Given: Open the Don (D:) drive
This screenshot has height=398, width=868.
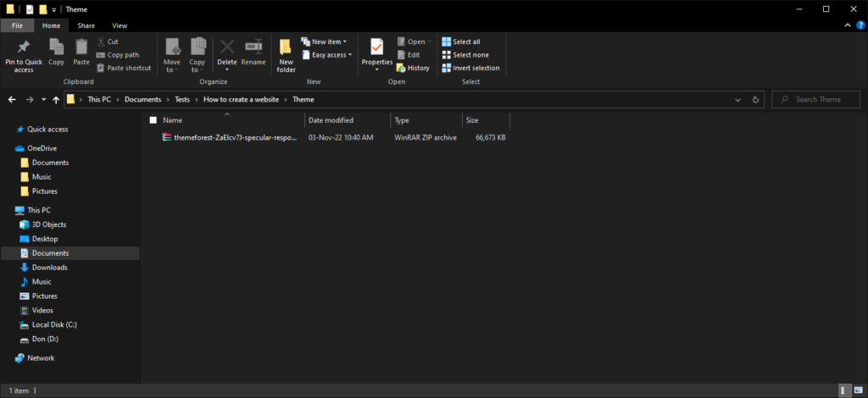Looking at the screenshot, I should 39,340.
